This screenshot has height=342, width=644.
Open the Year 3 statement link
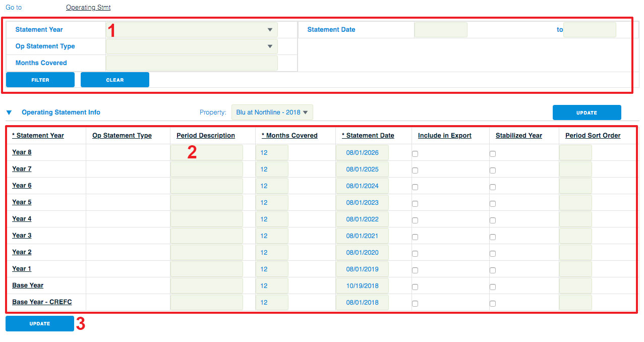pyautogui.click(x=22, y=236)
